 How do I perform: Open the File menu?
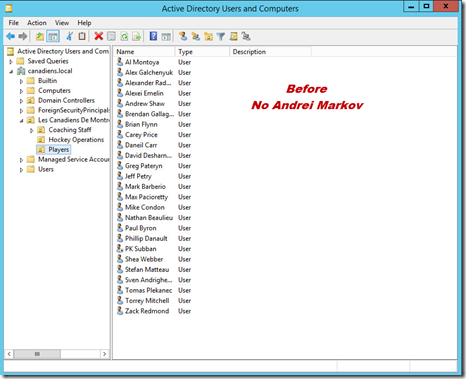coord(14,23)
